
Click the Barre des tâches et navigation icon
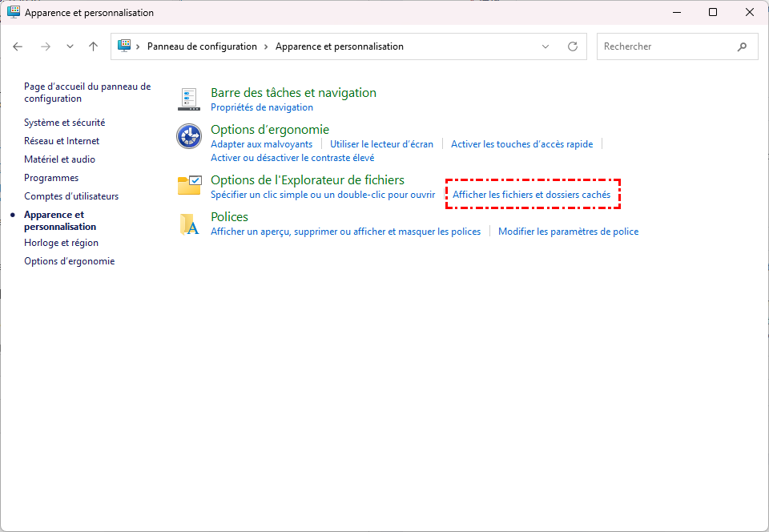point(189,99)
